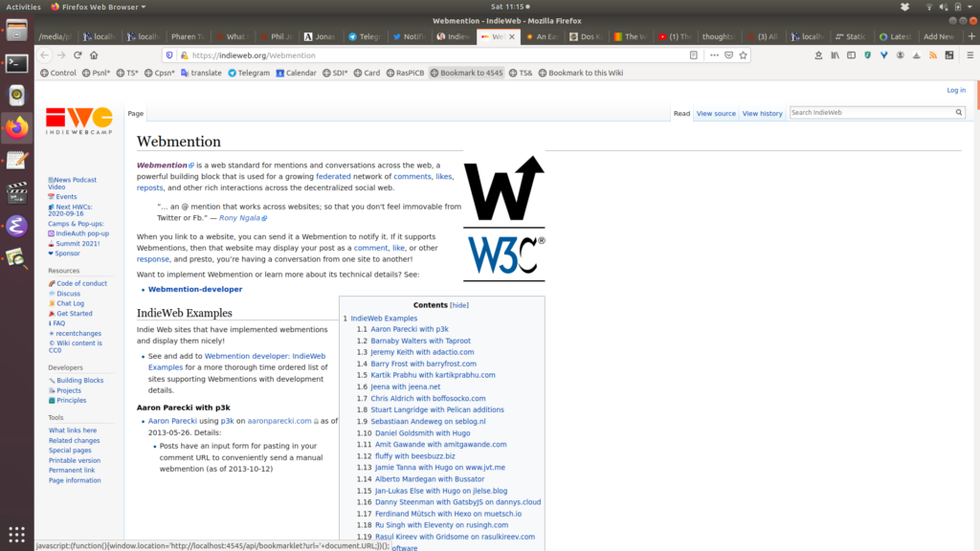
Task: Hide the Contents table
Action: click(459, 305)
